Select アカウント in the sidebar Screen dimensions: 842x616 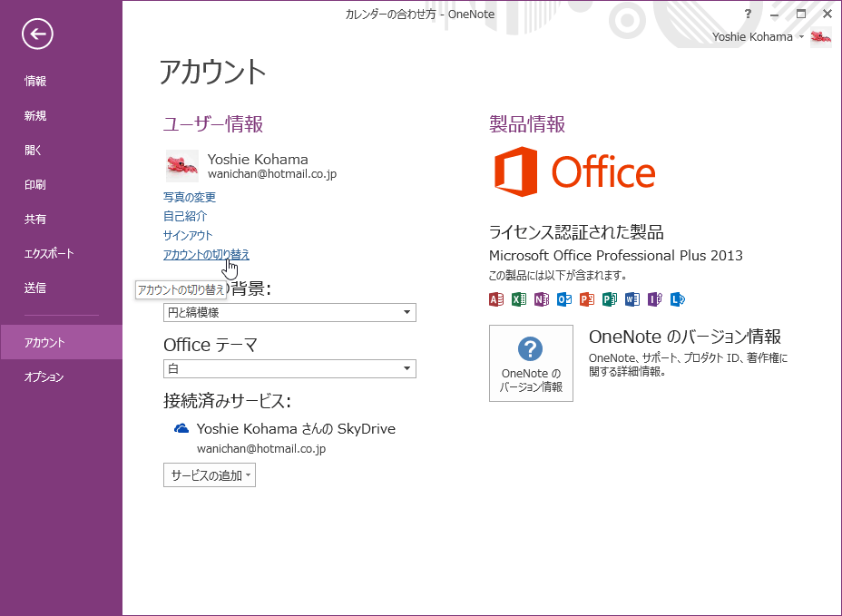(61, 342)
